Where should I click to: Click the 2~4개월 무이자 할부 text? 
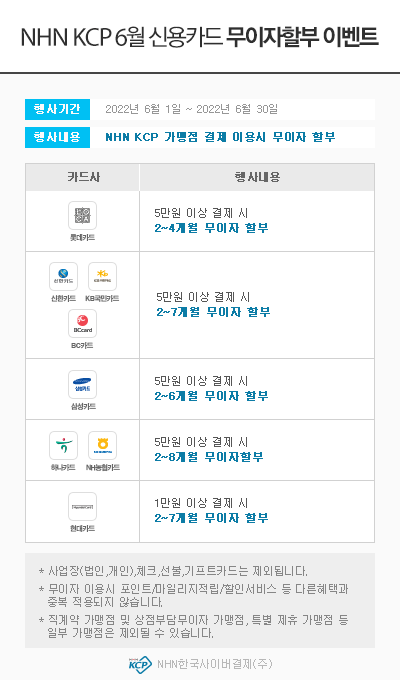coord(211,228)
